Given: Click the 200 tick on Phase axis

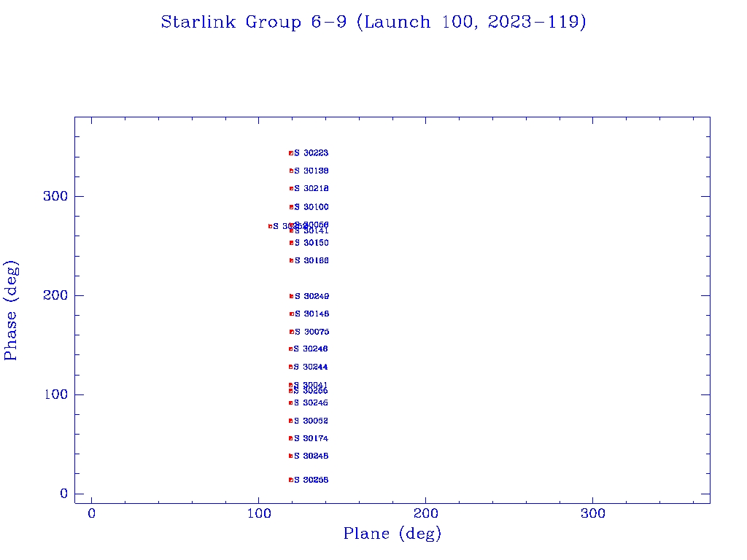Looking at the screenshot, I should click(x=55, y=295).
